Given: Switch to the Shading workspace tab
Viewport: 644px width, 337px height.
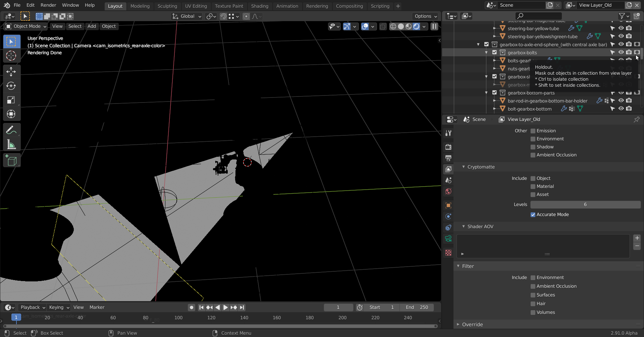Looking at the screenshot, I should (x=259, y=6).
